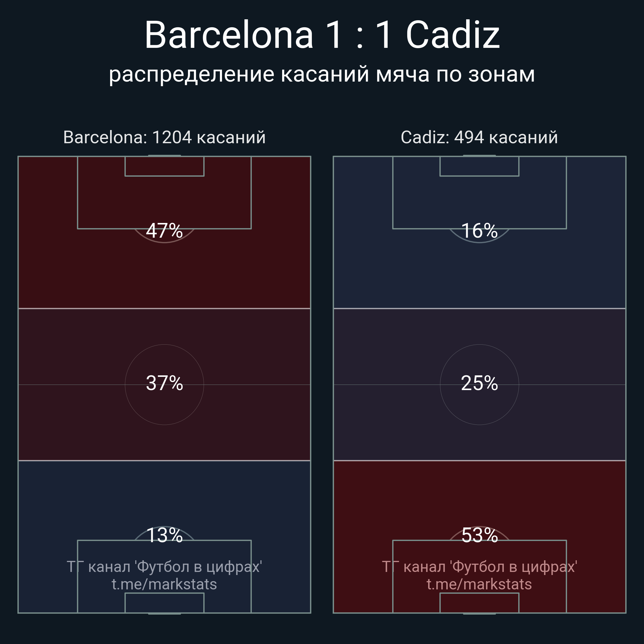This screenshot has width=644, height=644.
Task: Click Cadiz's 16% attacking third label
Action: point(479,231)
